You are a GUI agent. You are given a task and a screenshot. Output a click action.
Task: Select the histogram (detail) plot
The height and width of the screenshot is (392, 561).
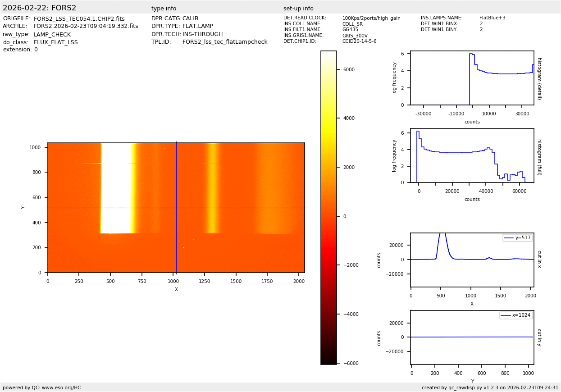[472, 78]
